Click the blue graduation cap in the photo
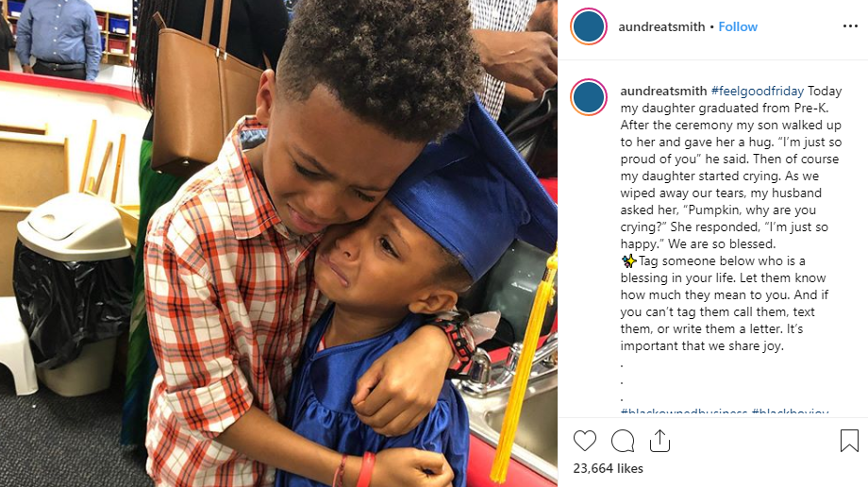 (471, 193)
